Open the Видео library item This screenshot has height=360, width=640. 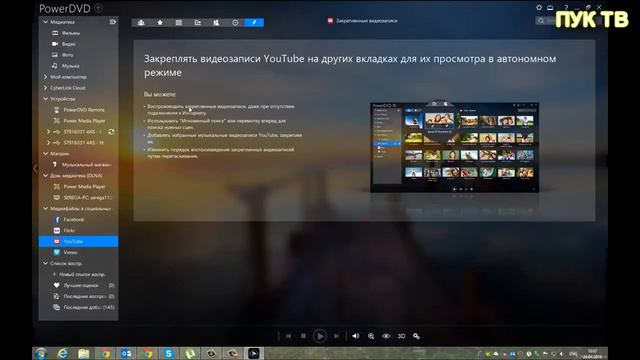[69, 44]
